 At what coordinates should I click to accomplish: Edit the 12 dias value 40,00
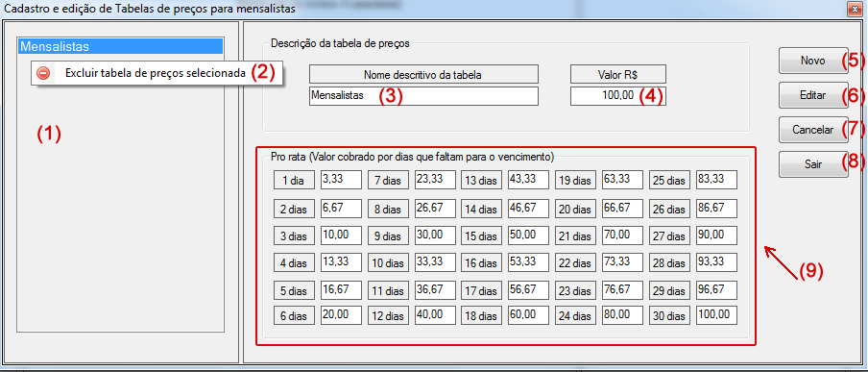click(435, 315)
